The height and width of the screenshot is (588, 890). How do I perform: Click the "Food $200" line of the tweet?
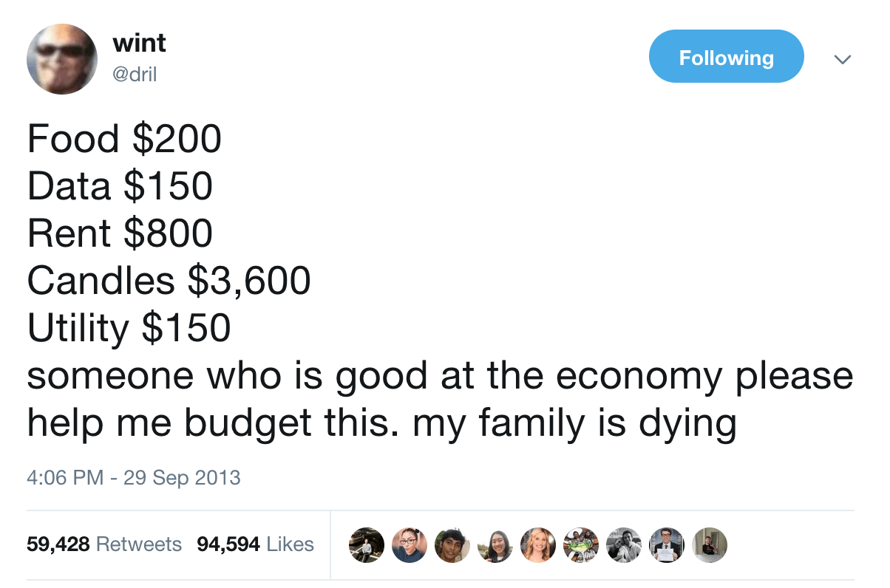coord(124,138)
